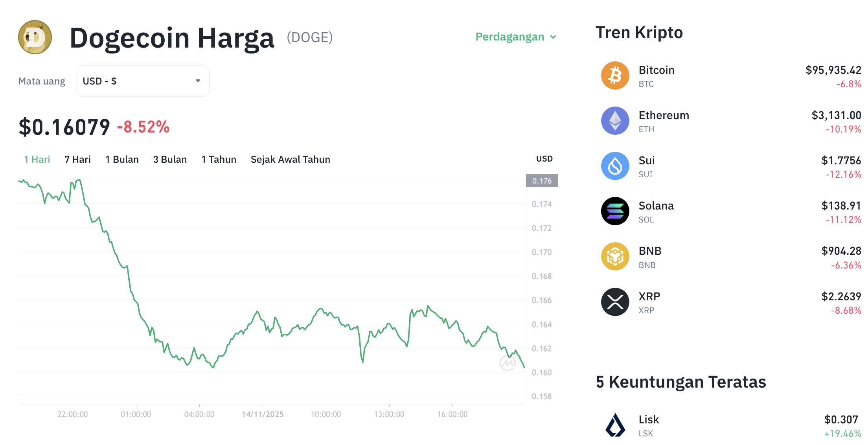This screenshot has width=868, height=445.
Task: Switch to the 7 Hari tab
Action: pyautogui.click(x=77, y=159)
